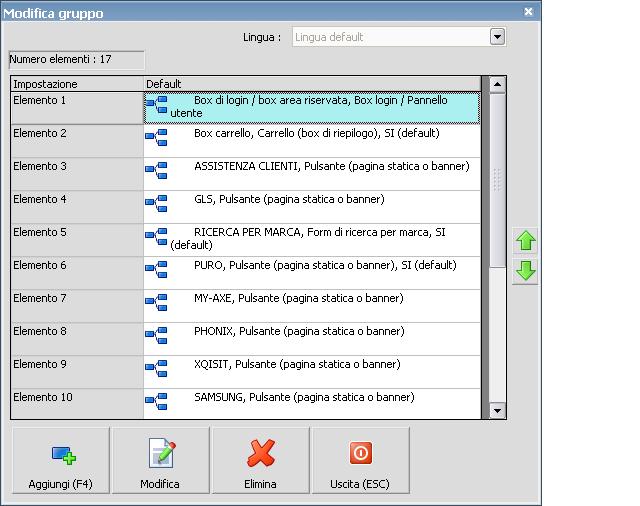Click 'Elemento 2' cell
This screenshot has height=506, width=640.
click(77, 141)
